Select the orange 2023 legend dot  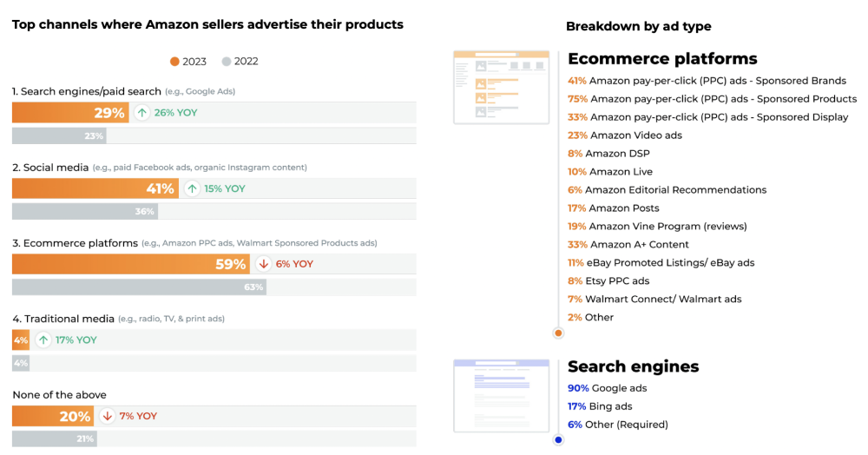[175, 62]
